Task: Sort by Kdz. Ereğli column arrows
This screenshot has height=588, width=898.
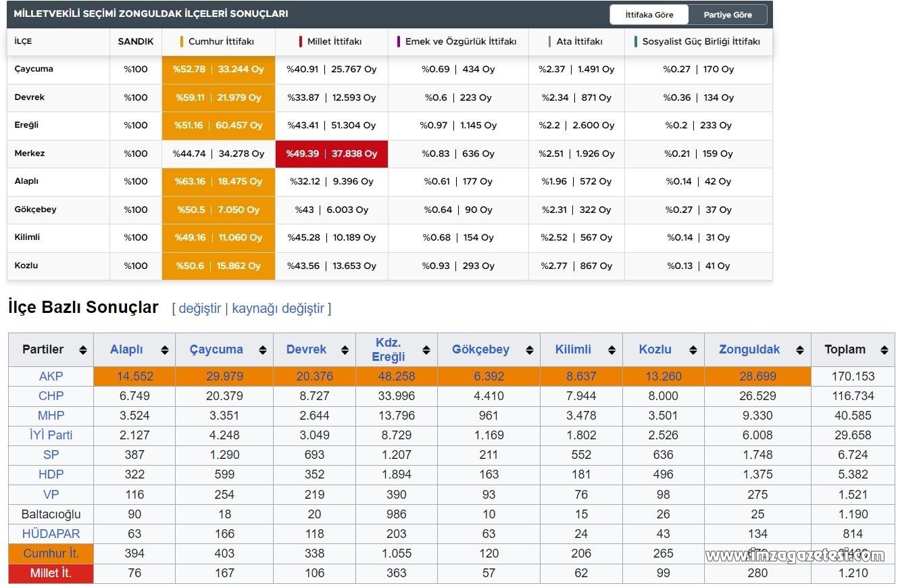Action: tap(426, 350)
